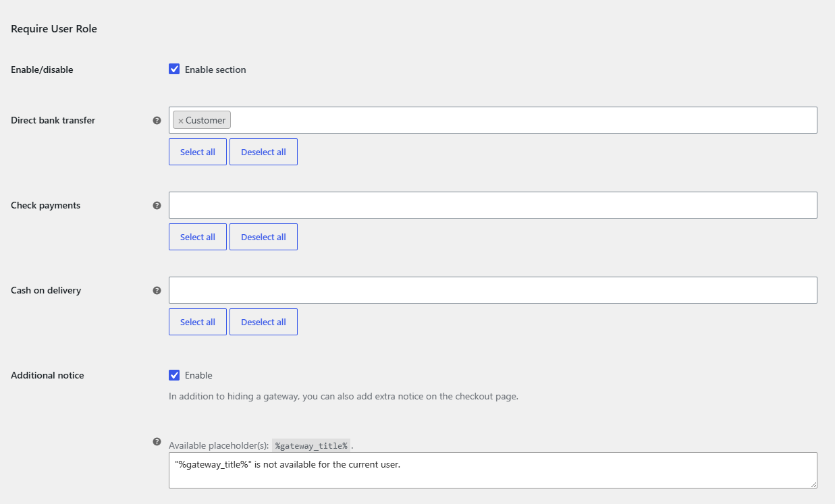Open help tip for Direct bank transfer
The width and height of the screenshot is (835, 504).
tap(157, 120)
